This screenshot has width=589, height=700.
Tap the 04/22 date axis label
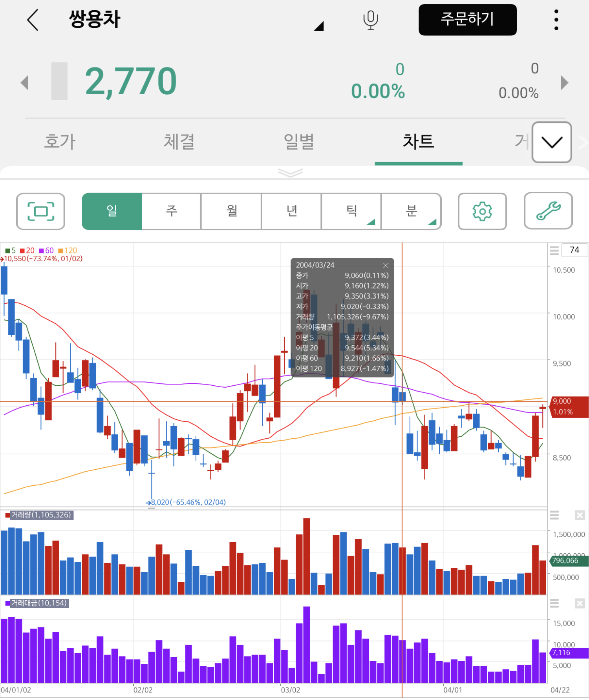point(560,690)
